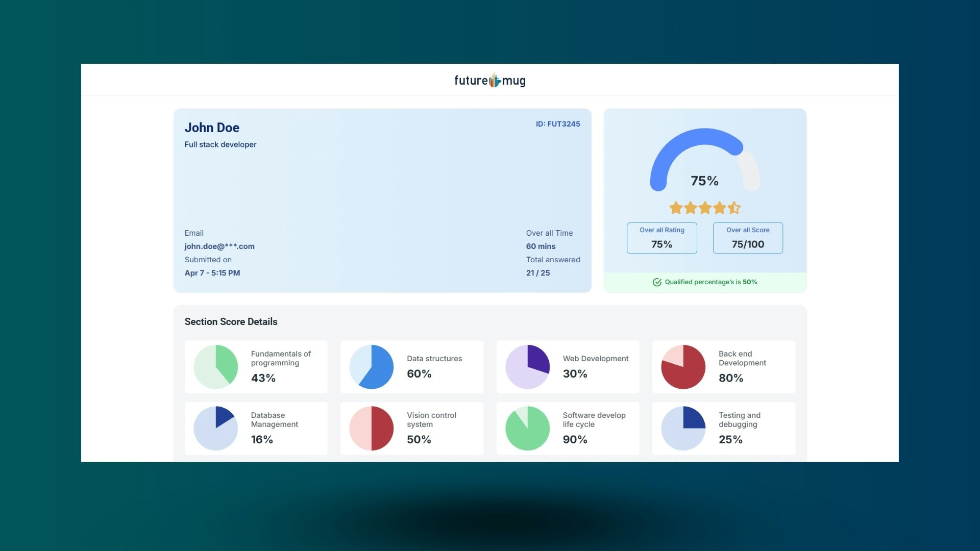
Task: Click the Vision control system pie chart
Action: coord(372,428)
